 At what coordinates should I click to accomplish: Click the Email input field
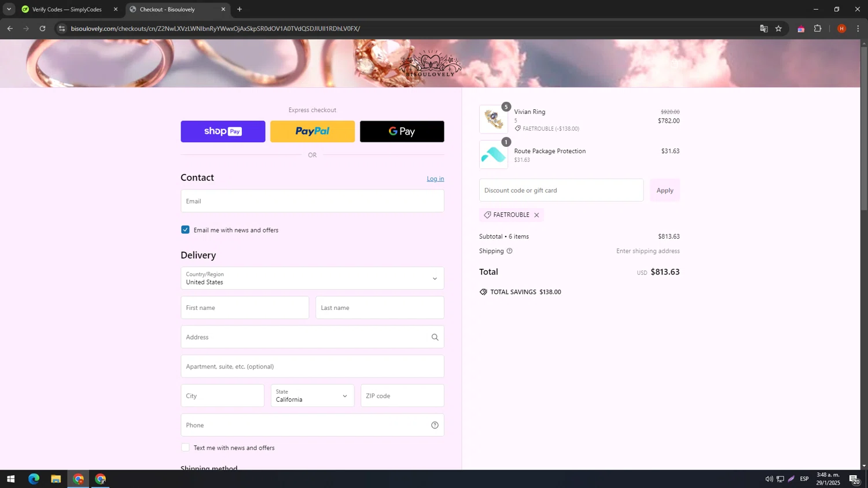tap(312, 201)
